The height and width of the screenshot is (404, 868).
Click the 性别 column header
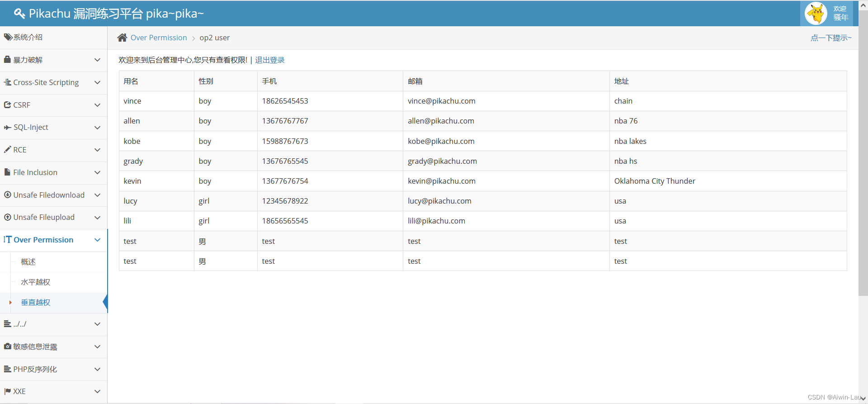(x=226, y=81)
